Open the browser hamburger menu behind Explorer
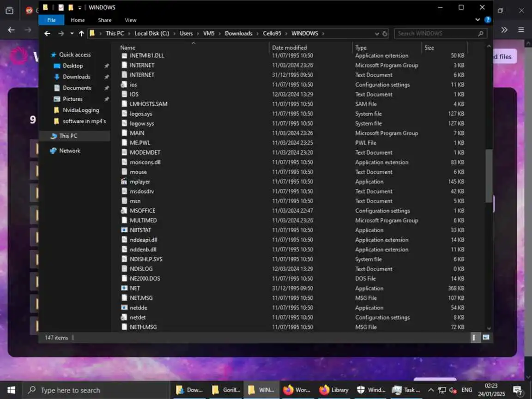 tap(521, 30)
